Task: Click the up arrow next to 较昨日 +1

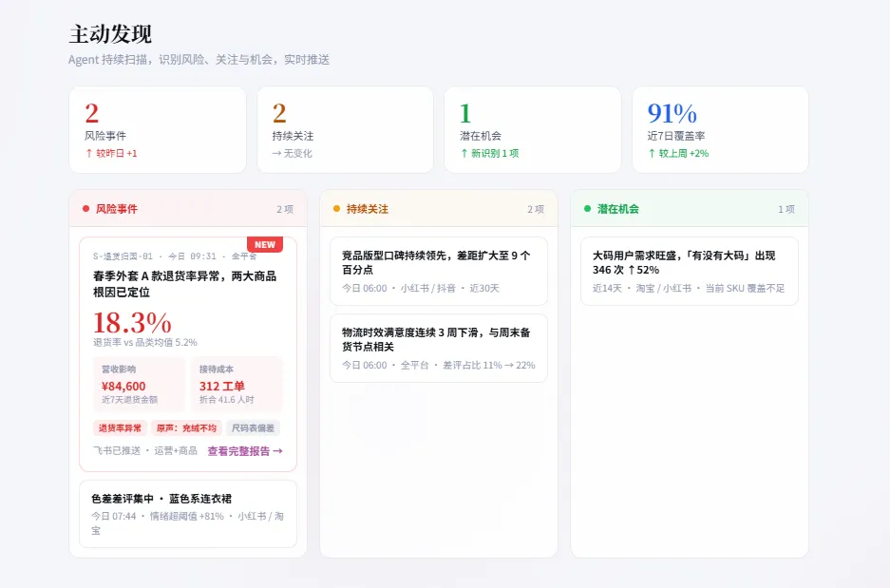Action: (89, 153)
